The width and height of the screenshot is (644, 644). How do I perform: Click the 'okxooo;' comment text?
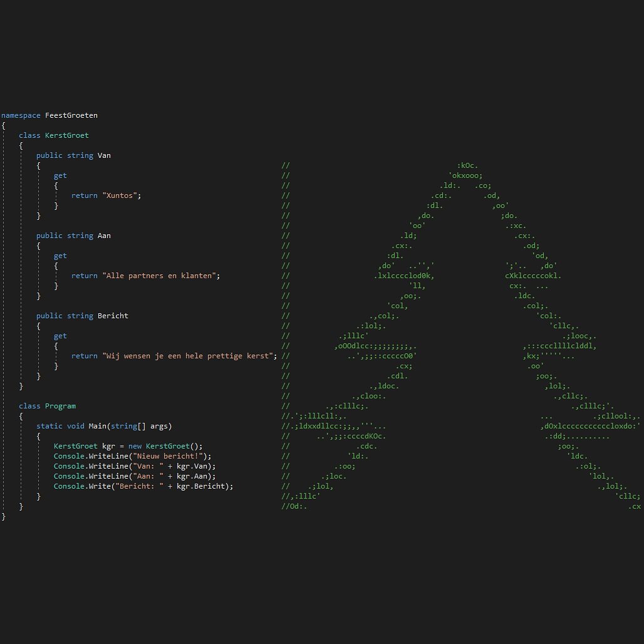coord(465,176)
